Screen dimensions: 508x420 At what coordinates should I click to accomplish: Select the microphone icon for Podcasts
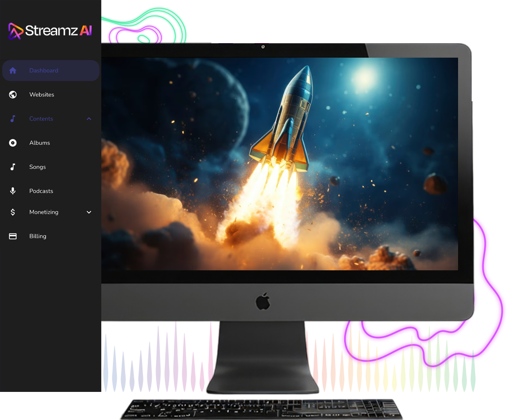13,191
